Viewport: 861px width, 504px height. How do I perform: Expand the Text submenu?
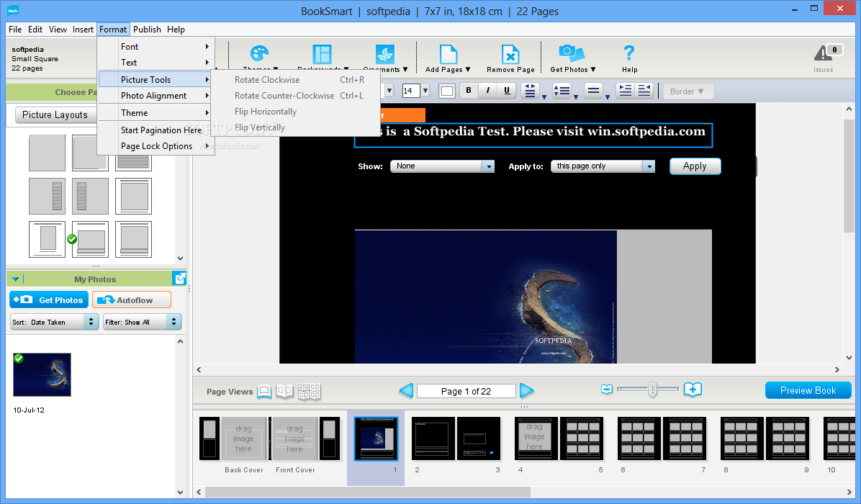coord(156,63)
